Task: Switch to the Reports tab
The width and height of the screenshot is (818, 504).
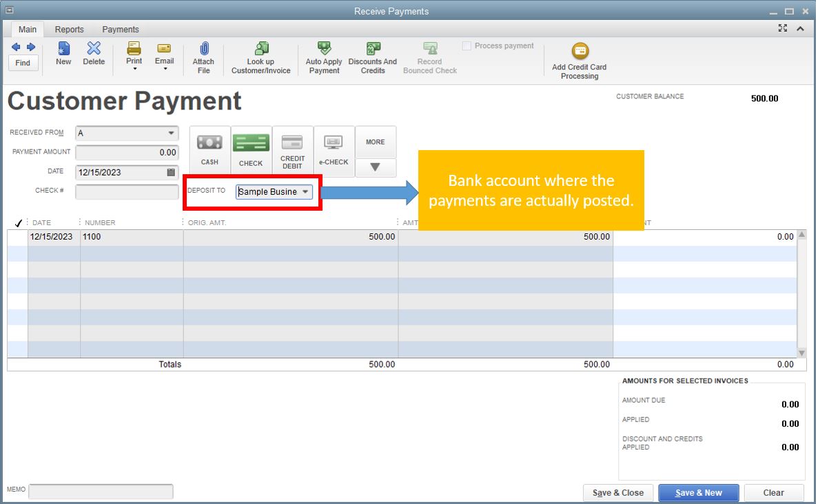Action: [70, 30]
